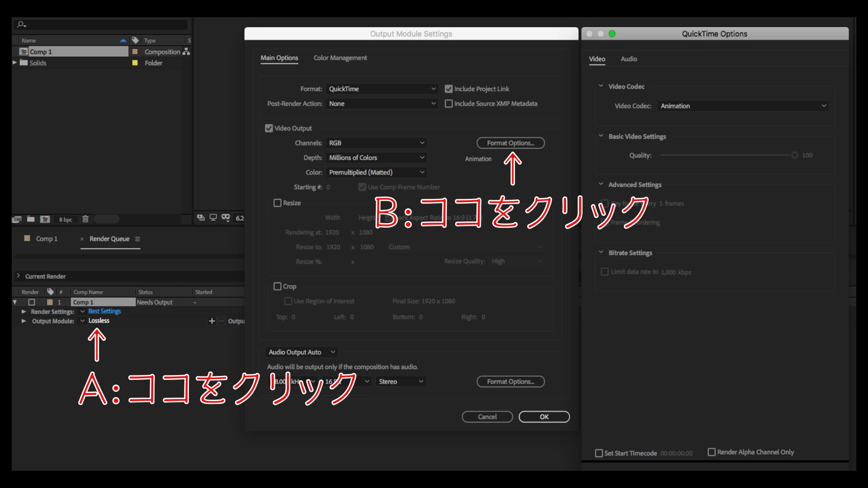Click the Lossless output module link
The width and height of the screenshot is (868, 488).
click(99, 320)
